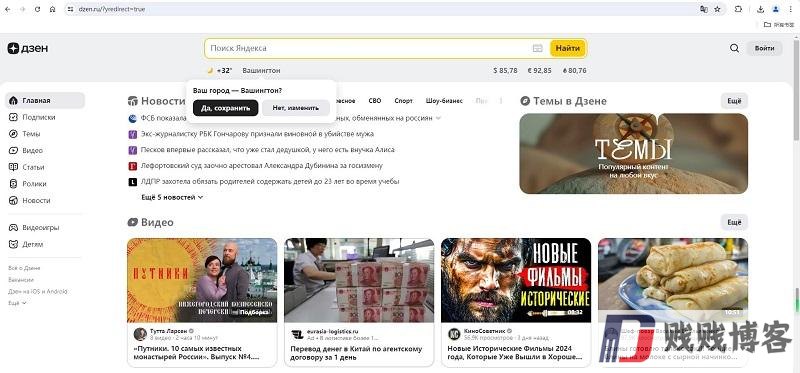The image size is (800, 373).
Task: Click Дзен на iOS и Android link
Action: click(38, 291)
